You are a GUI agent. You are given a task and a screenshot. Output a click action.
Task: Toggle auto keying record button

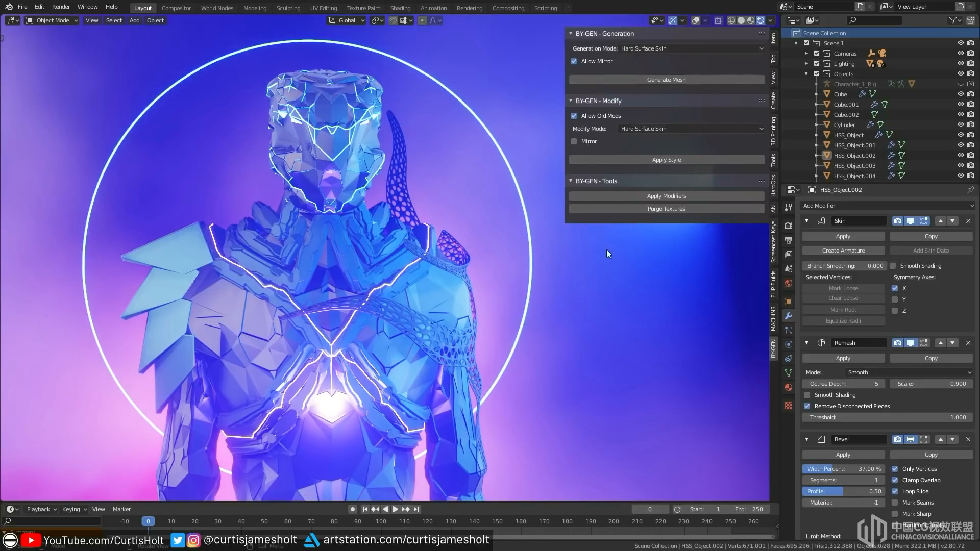(x=352, y=509)
